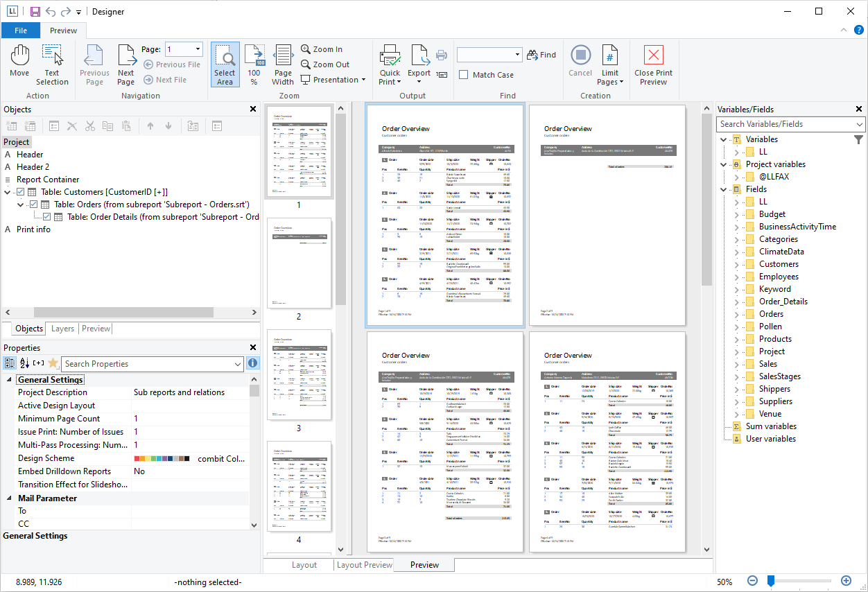Sort properties alphabetically
The width and height of the screenshot is (868, 592).
[x=24, y=363]
